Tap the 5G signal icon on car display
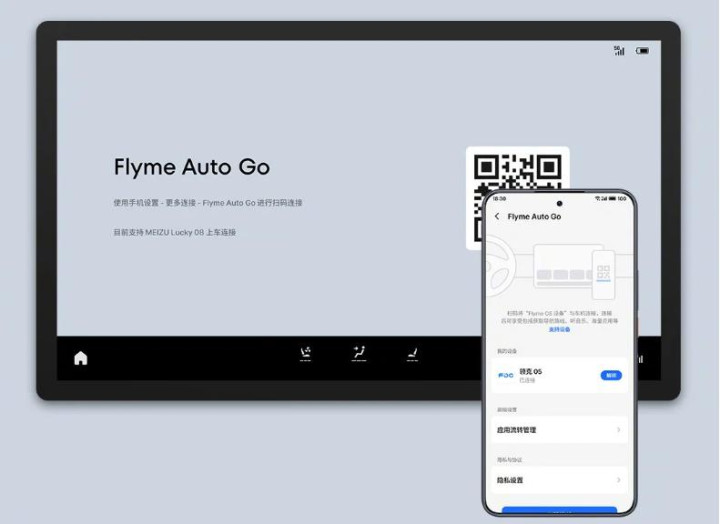This screenshot has height=524, width=720. coord(619,51)
